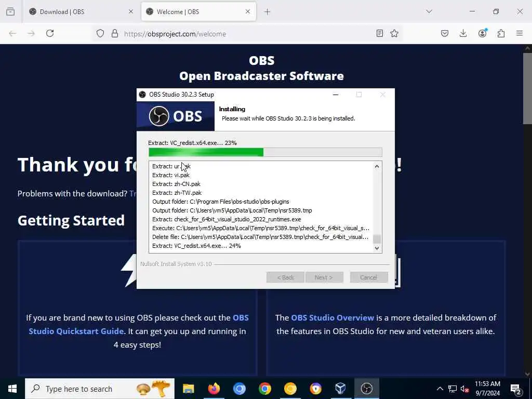532x399 pixels.
Task: Click the tracking protection shield icon
Action: [x=100, y=33]
